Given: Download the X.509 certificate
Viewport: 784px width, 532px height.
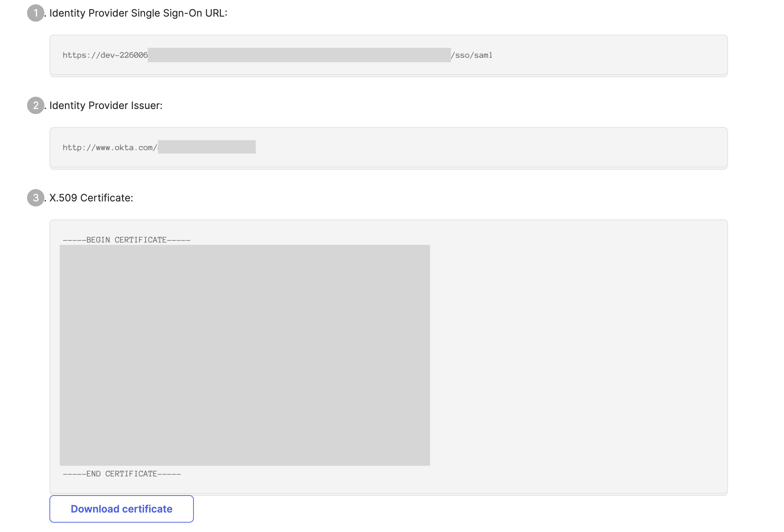Looking at the screenshot, I should pyautogui.click(x=121, y=509).
